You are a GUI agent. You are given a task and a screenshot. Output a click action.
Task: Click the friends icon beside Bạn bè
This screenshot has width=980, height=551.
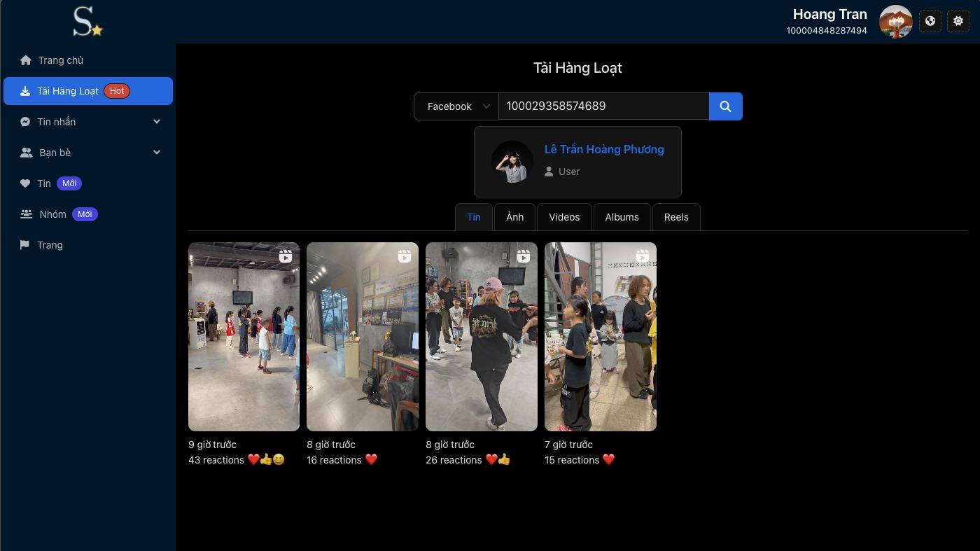[27, 153]
